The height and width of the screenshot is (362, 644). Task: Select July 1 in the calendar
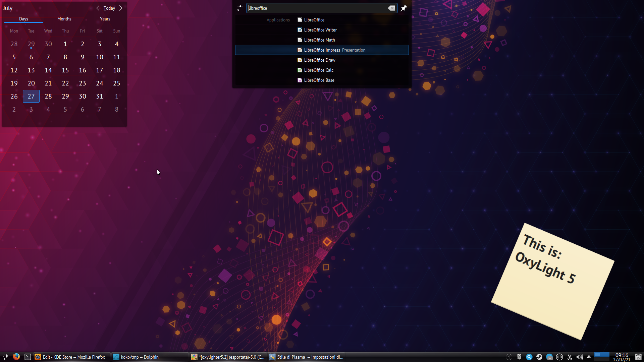[x=65, y=44]
